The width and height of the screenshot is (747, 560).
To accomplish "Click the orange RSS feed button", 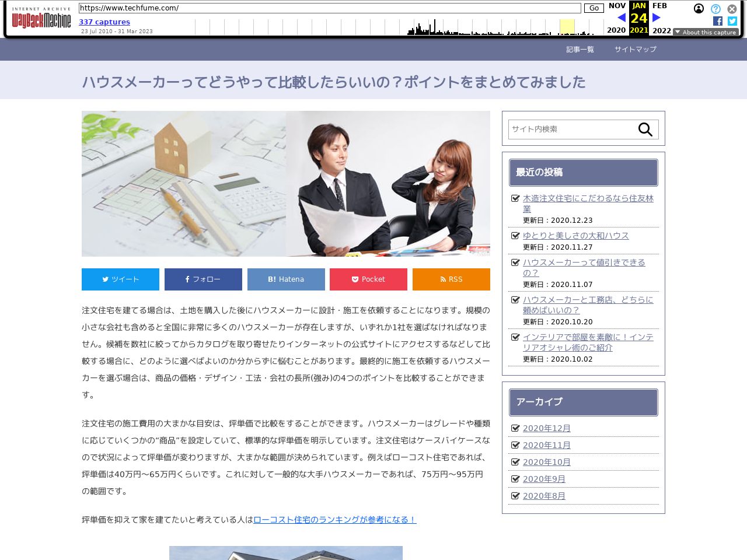I will click(x=451, y=279).
